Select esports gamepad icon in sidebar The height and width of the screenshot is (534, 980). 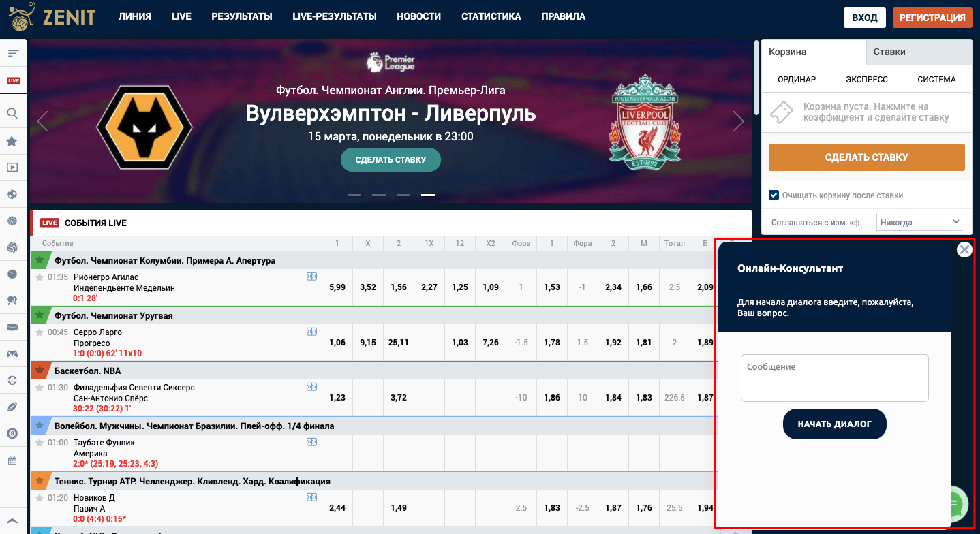pos(12,354)
